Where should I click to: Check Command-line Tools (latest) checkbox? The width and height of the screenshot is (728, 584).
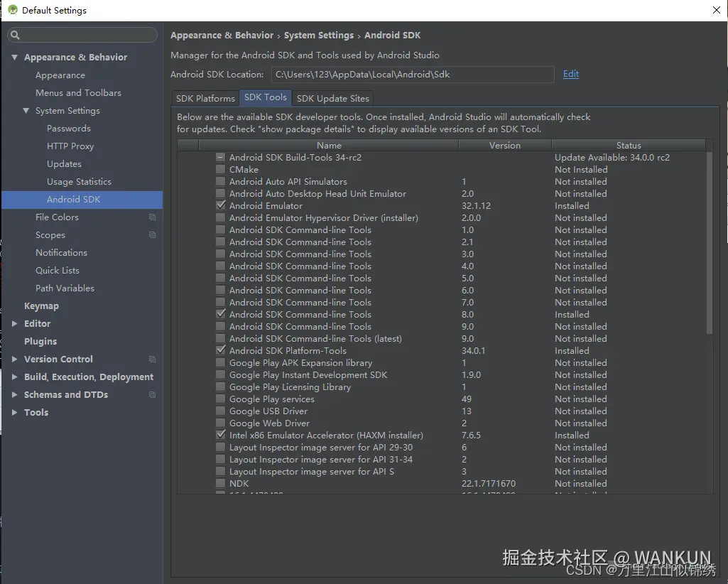[x=221, y=338]
